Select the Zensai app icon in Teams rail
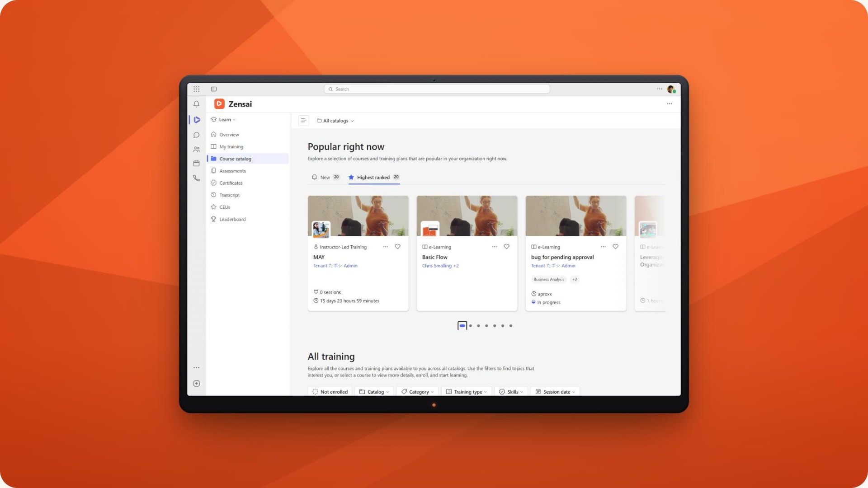 197,120
